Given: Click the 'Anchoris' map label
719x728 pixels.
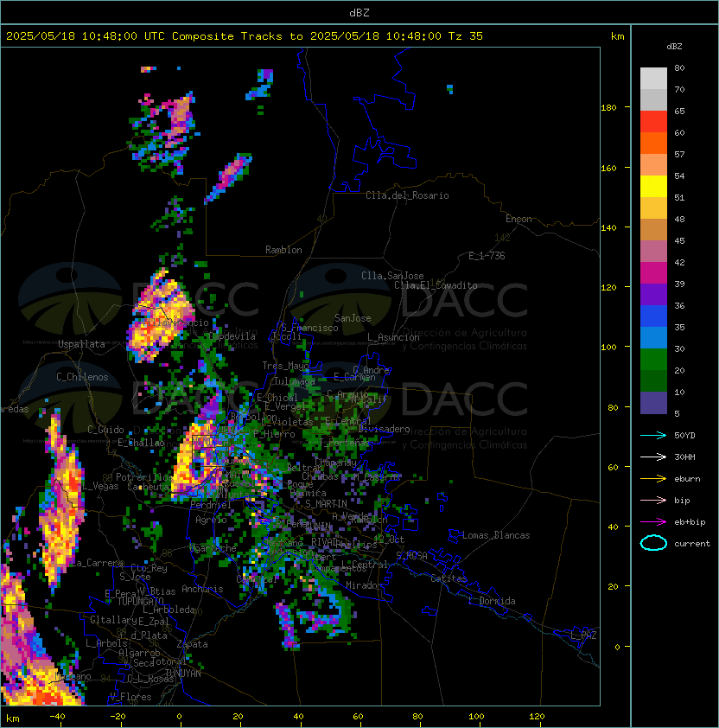Looking at the screenshot, I should [202, 589].
